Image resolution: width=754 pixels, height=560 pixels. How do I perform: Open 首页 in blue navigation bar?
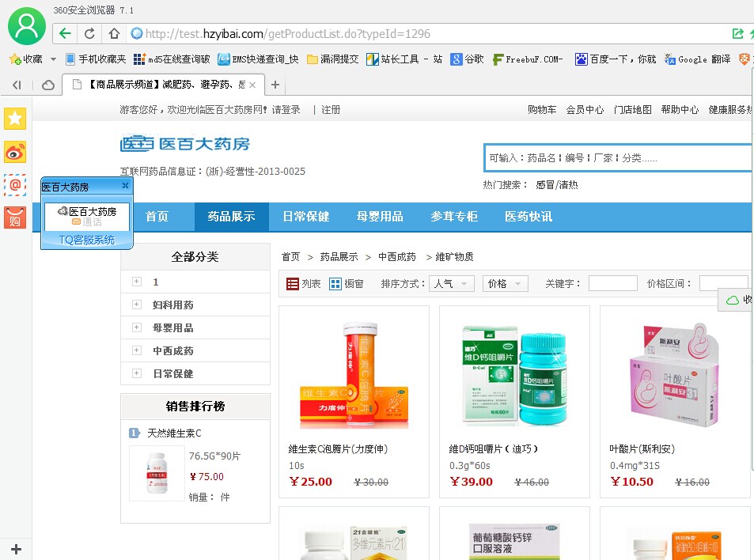[157, 217]
